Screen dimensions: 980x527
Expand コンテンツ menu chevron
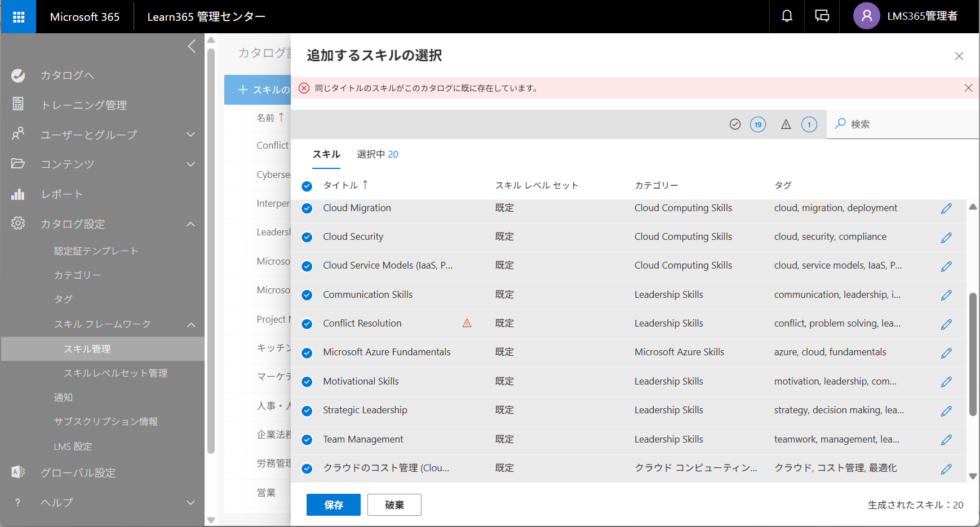click(x=190, y=164)
